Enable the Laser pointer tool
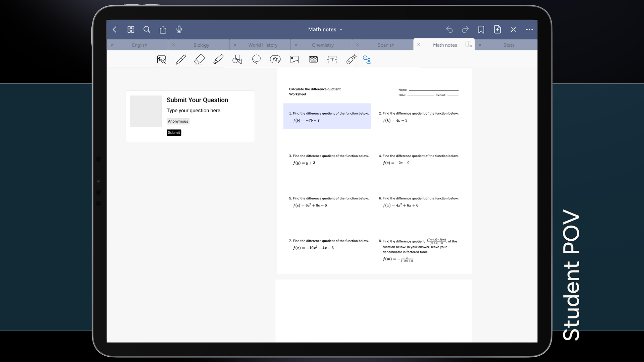Screen dimensions: 644x362 coord(351,60)
